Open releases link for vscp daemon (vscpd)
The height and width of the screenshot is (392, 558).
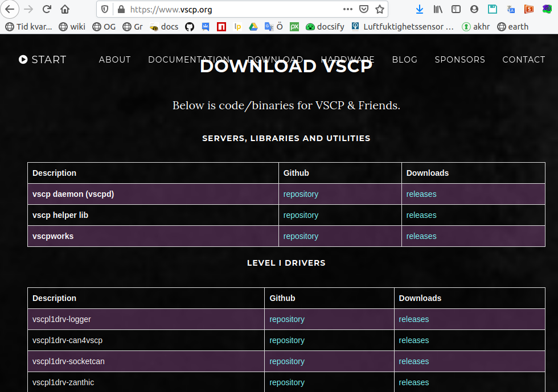421,194
